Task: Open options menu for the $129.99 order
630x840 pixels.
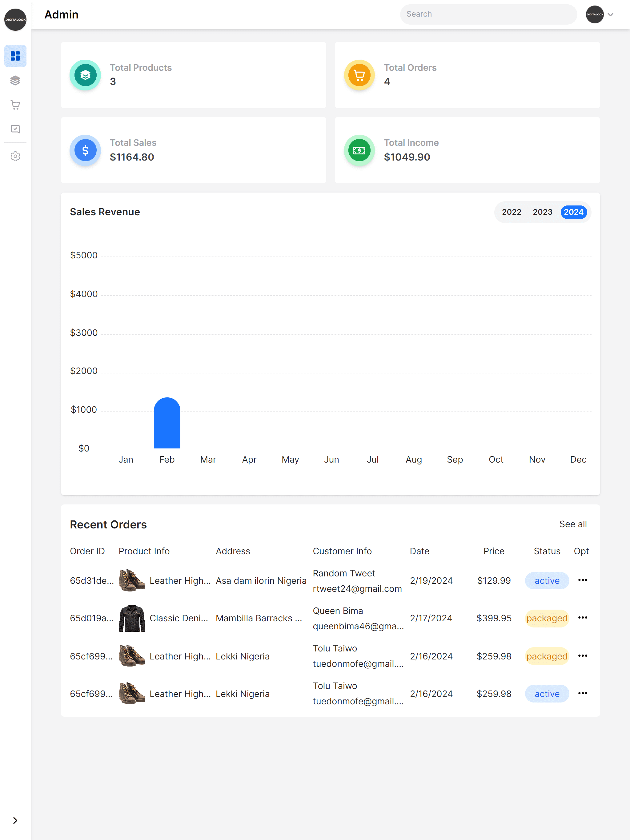Action: pyautogui.click(x=583, y=580)
